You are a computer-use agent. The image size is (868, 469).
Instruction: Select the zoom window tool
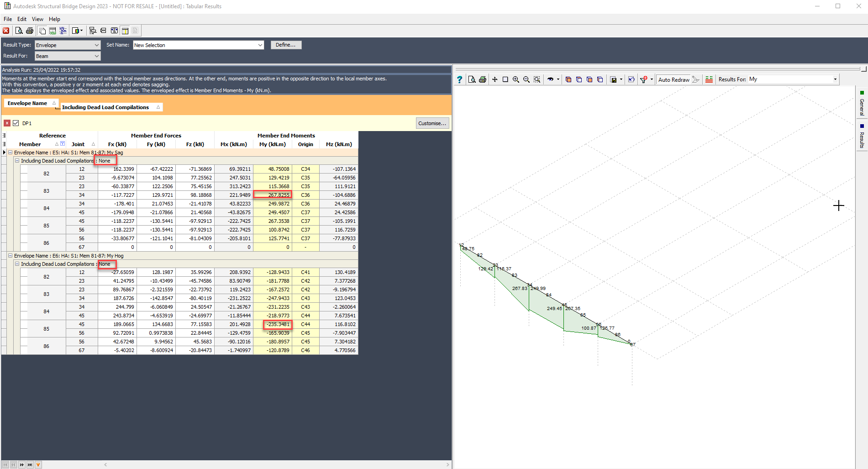(x=505, y=79)
